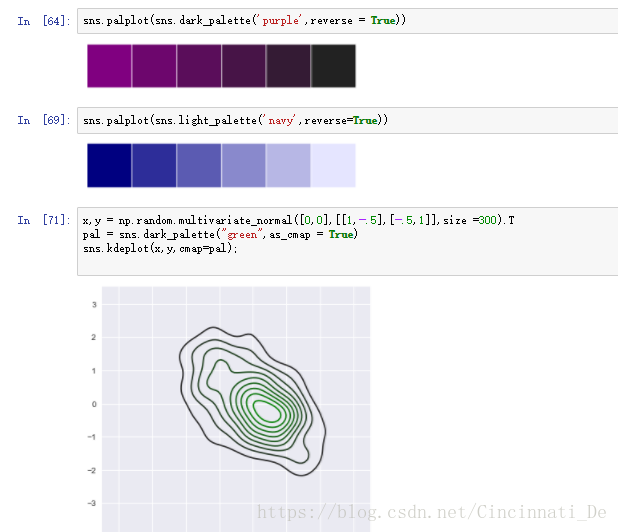The image size is (618, 532).
Task: Click the second purple palette swatch
Action: click(x=154, y=66)
